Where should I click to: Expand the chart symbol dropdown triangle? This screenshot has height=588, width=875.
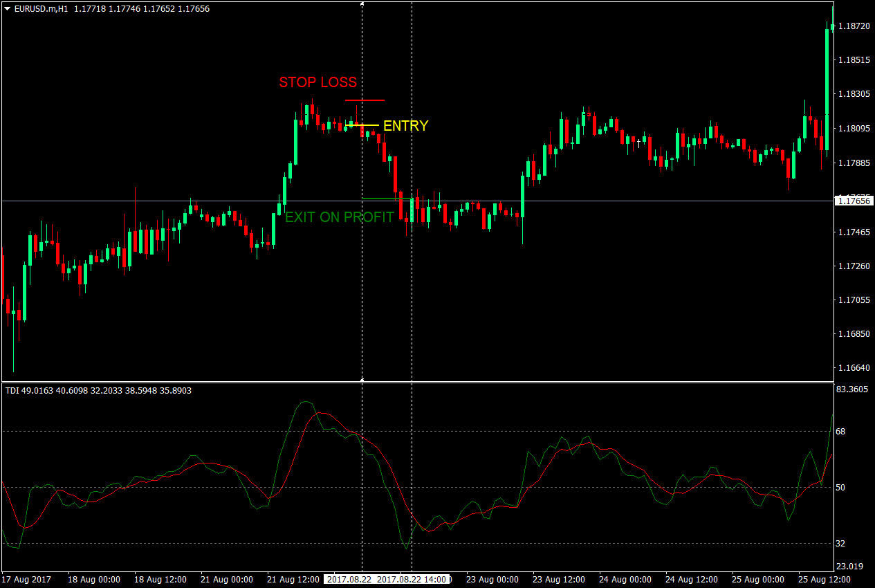pyautogui.click(x=6, y=8)
